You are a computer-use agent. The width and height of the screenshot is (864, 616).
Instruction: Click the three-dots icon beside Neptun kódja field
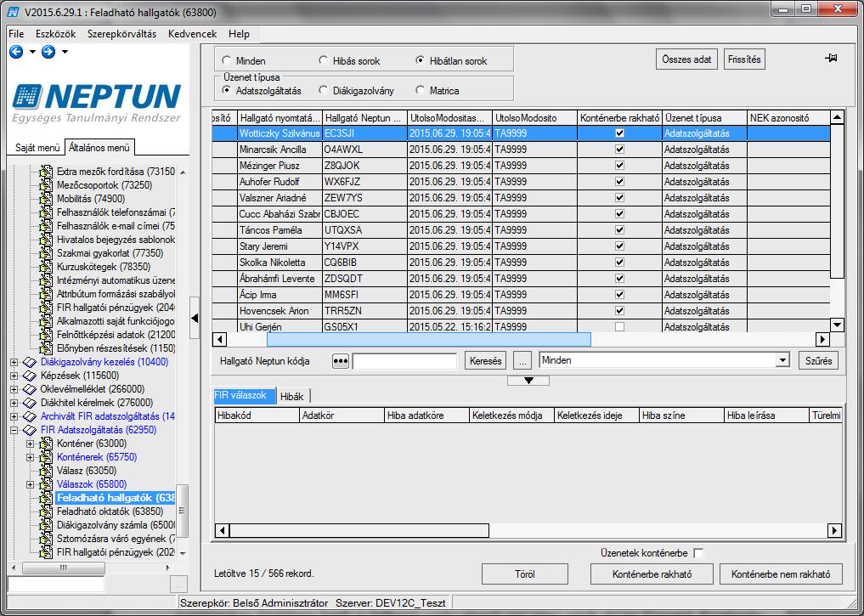pos(341,361)
